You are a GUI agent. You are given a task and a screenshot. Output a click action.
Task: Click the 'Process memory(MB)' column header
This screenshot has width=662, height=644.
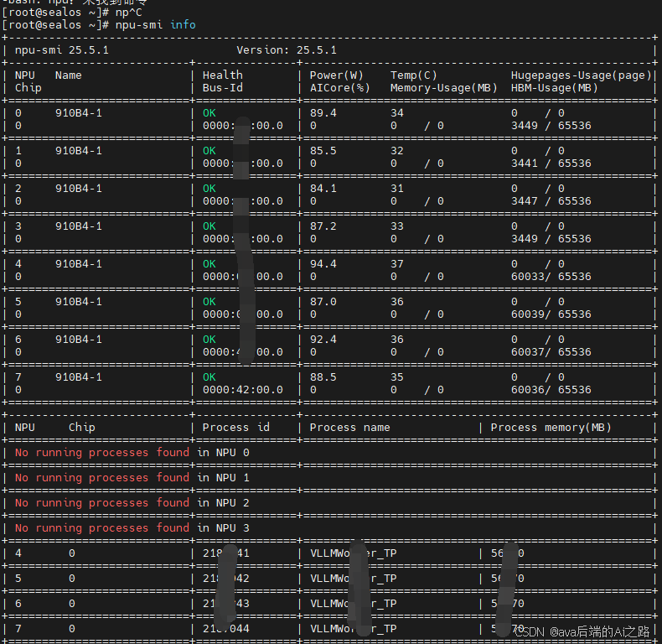coord(551,428)
